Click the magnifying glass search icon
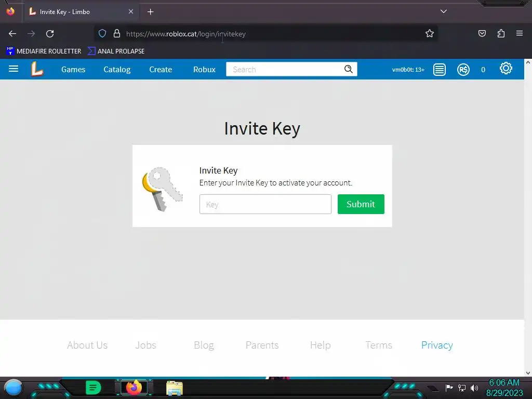The width and height of the screenshot is (532, 399). 349,69
